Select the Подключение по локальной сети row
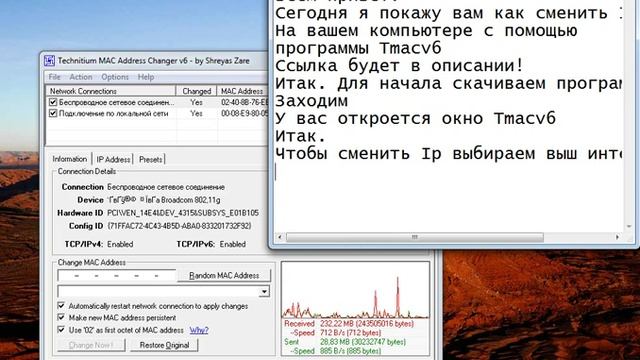 click(x=158, y=113)
